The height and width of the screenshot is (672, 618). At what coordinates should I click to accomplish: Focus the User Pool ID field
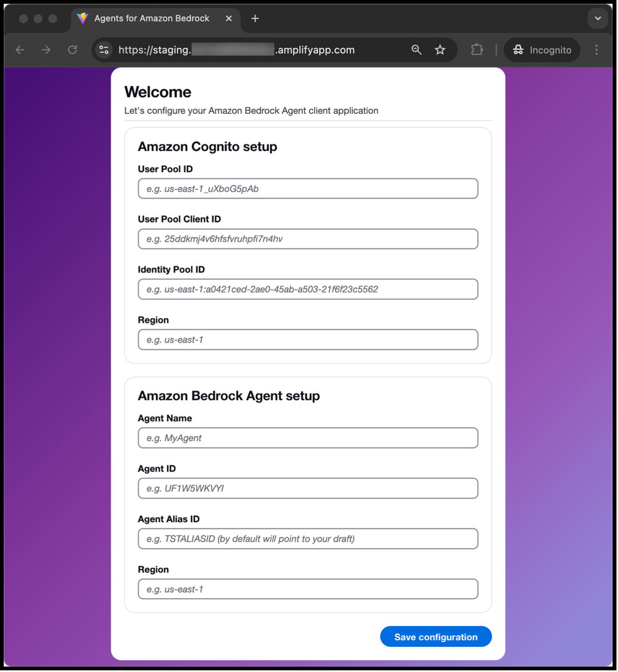308,189
